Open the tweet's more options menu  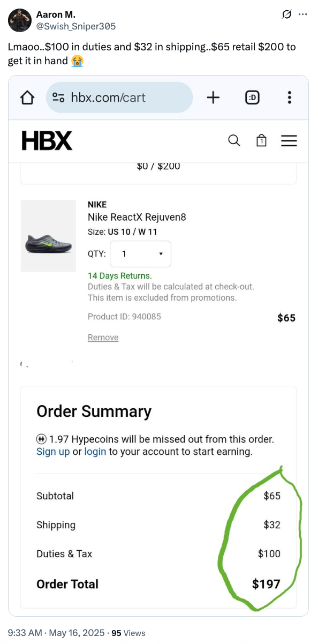coord(303,15)
